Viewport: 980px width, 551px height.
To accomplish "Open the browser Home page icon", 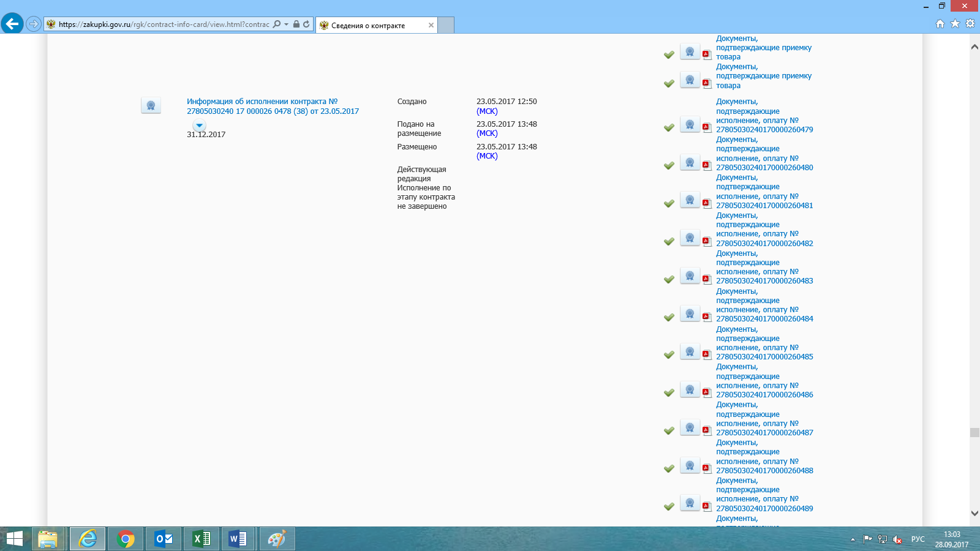I will [940, 24].
